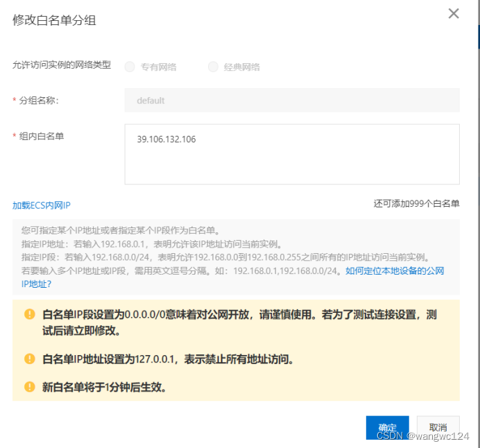Click the text 还可添加999个白名单
This screenshot has width=480, height=448.
[x=416, y=203]
